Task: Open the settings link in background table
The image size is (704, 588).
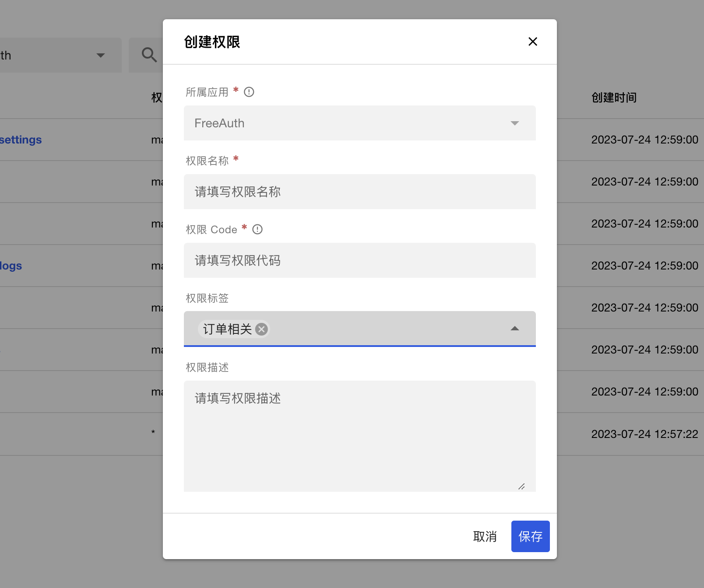Action: click(x=21, y=140)
